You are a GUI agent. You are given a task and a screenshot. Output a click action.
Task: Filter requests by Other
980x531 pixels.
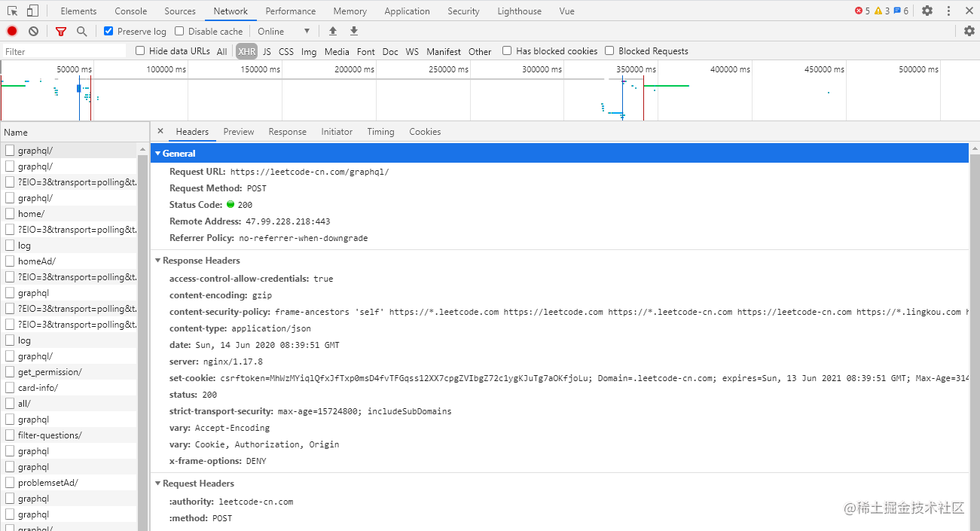tap(480, 51)
